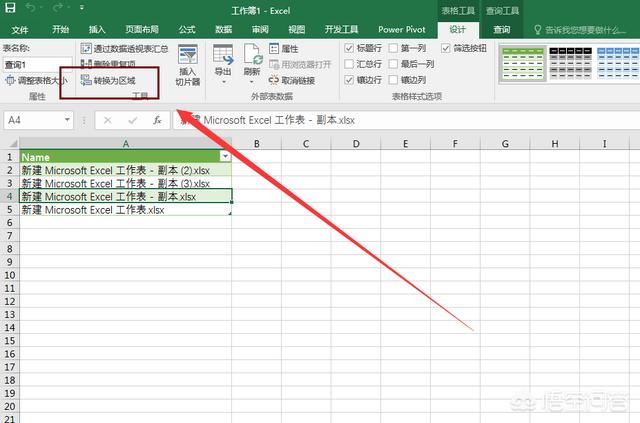Select the green table style thumbnail
Image resolution: width=640 pixels, height=423 pixels.
(x=523, y=63)
